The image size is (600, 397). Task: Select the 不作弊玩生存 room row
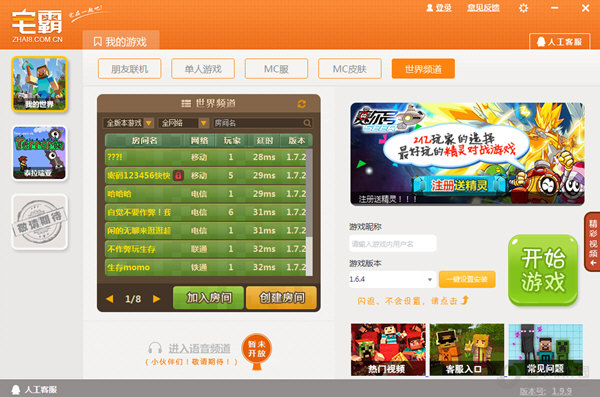[206, 249]
